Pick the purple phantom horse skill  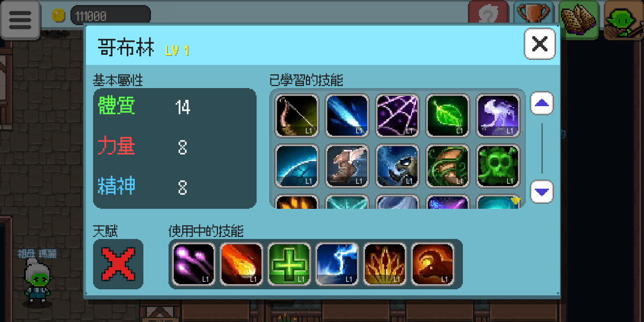click(498, 116)
